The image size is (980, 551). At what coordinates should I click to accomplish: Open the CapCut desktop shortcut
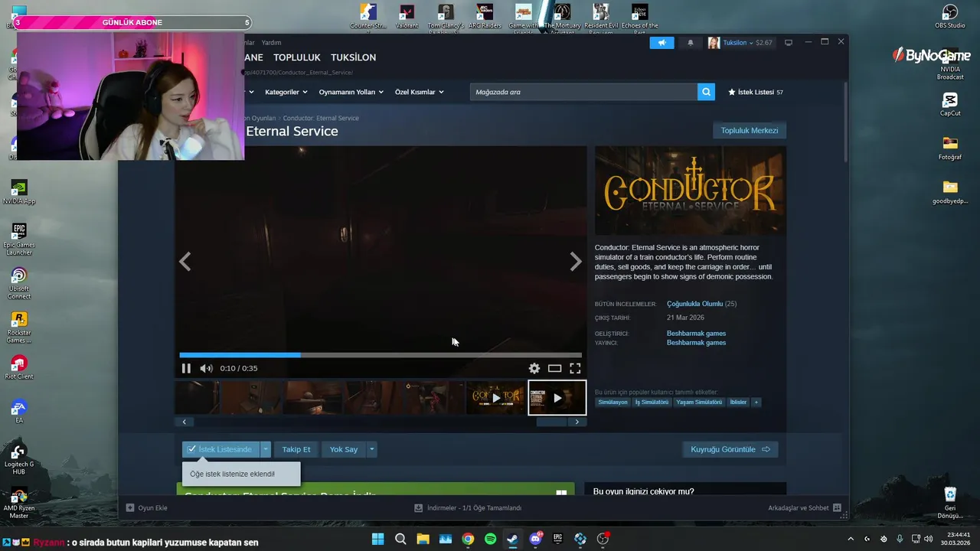coord(950,104)
